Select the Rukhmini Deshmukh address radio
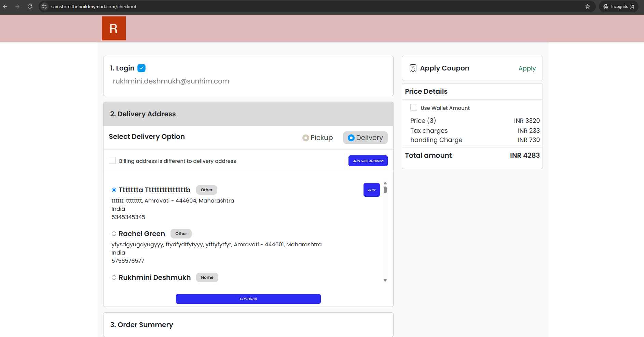644x337 pixels. 114,277
